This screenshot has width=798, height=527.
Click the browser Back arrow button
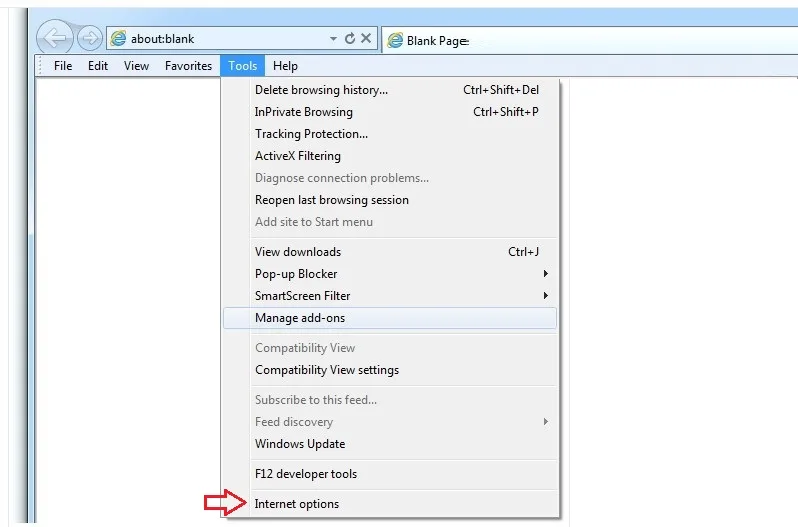(54, 37)
